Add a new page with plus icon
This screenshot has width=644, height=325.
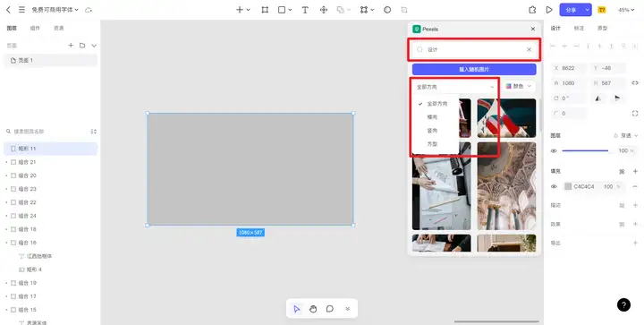tap(71, 45)
